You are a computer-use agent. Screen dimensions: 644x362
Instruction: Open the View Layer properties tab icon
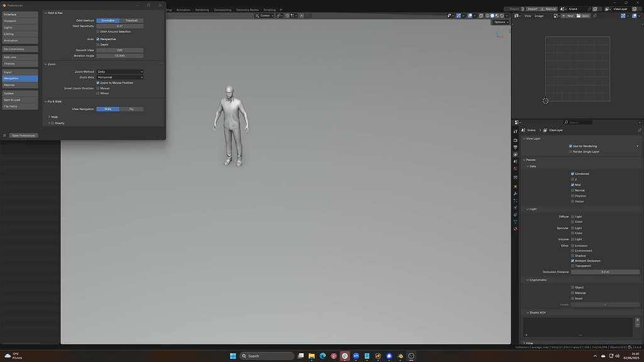pos(516,155)
